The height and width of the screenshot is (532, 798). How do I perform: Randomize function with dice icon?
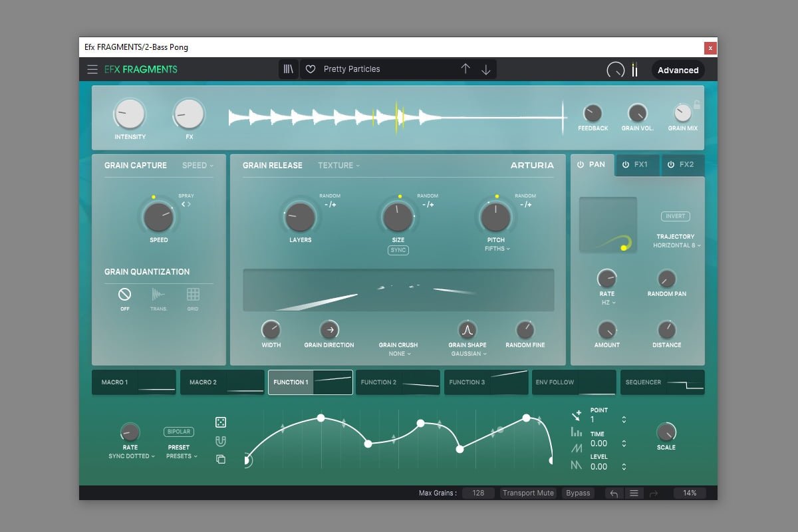(x=221, y=422)
